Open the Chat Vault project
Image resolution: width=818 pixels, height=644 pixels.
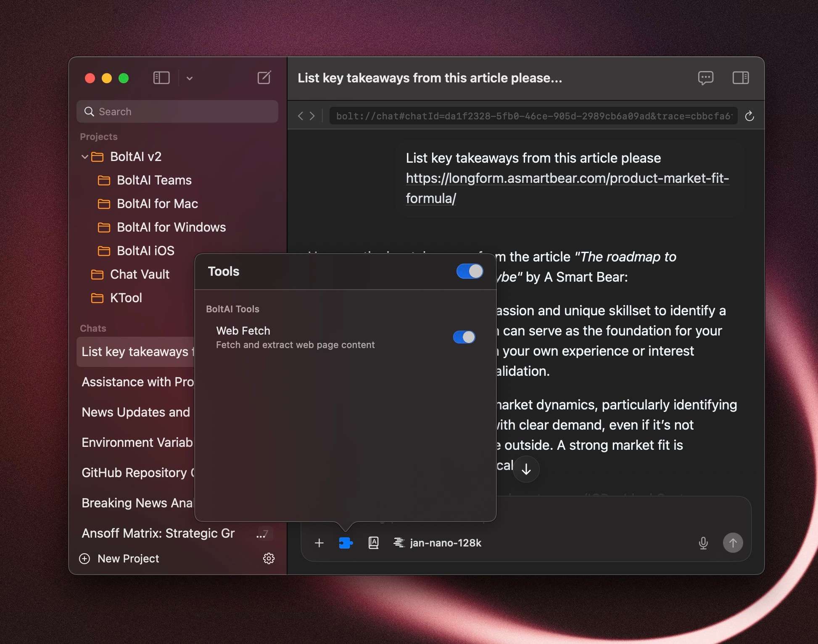click(x=140, y=274)
